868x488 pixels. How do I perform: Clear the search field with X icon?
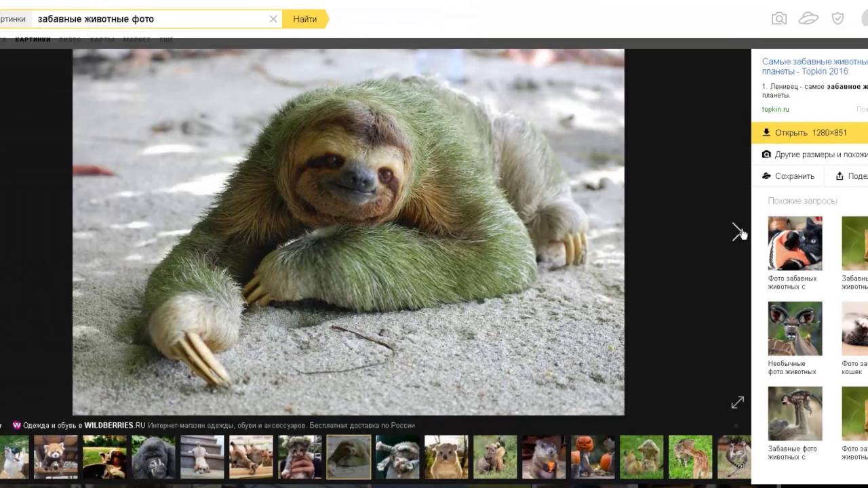(x=273, y=19)
